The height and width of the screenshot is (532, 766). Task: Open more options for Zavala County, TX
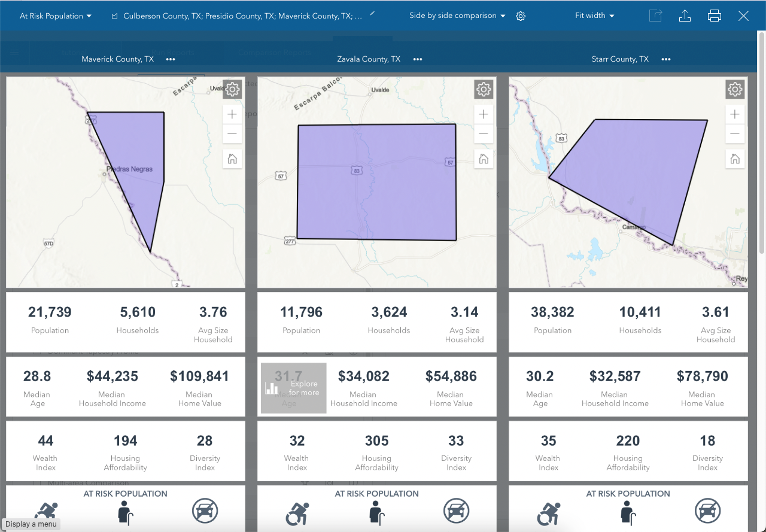[418, 59]
